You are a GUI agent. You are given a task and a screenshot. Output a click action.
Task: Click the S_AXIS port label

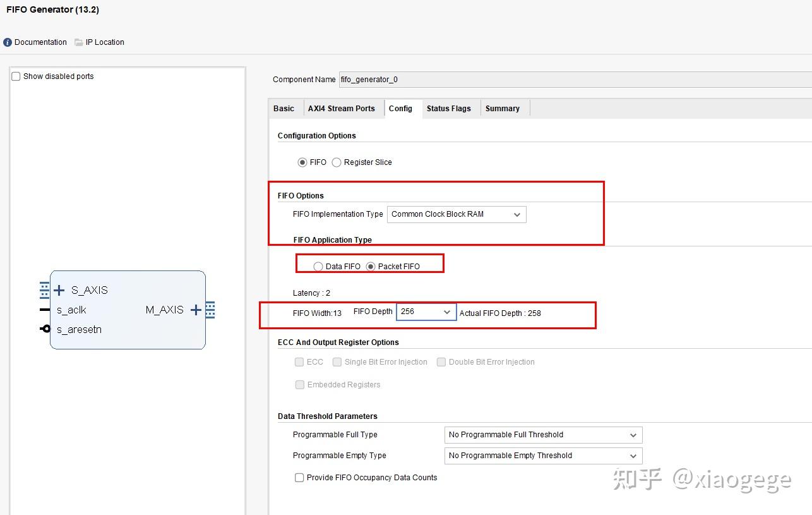click(90, 290)
